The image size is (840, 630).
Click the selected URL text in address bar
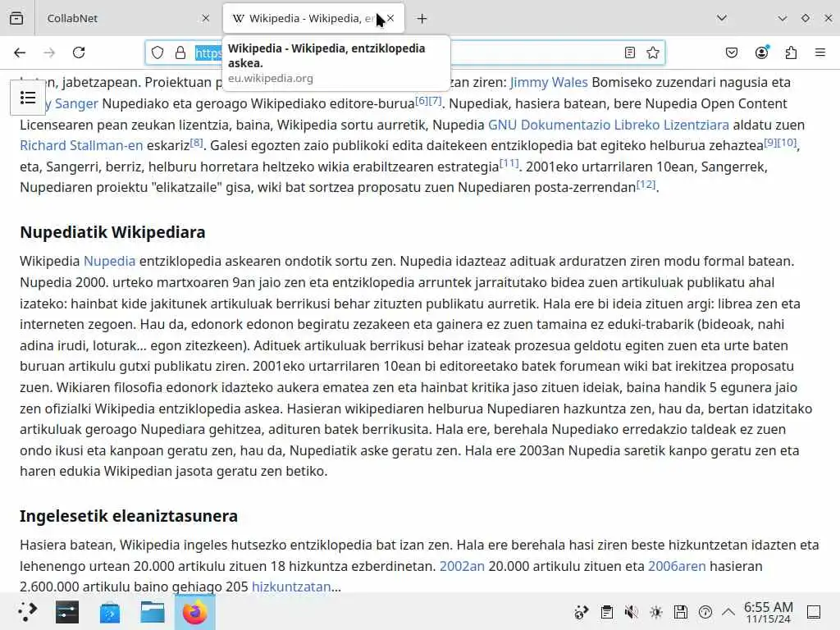[x=208, y=52]
